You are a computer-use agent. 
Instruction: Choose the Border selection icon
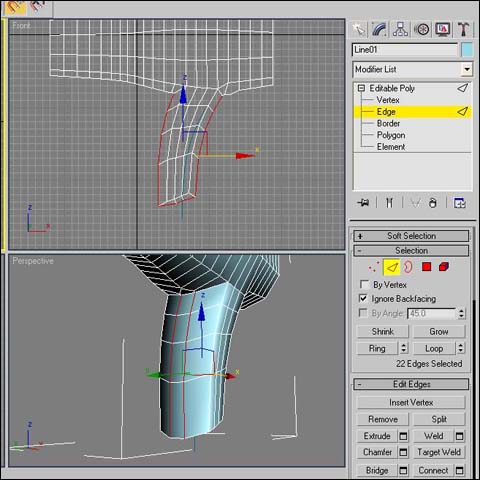tap(408, 267)
